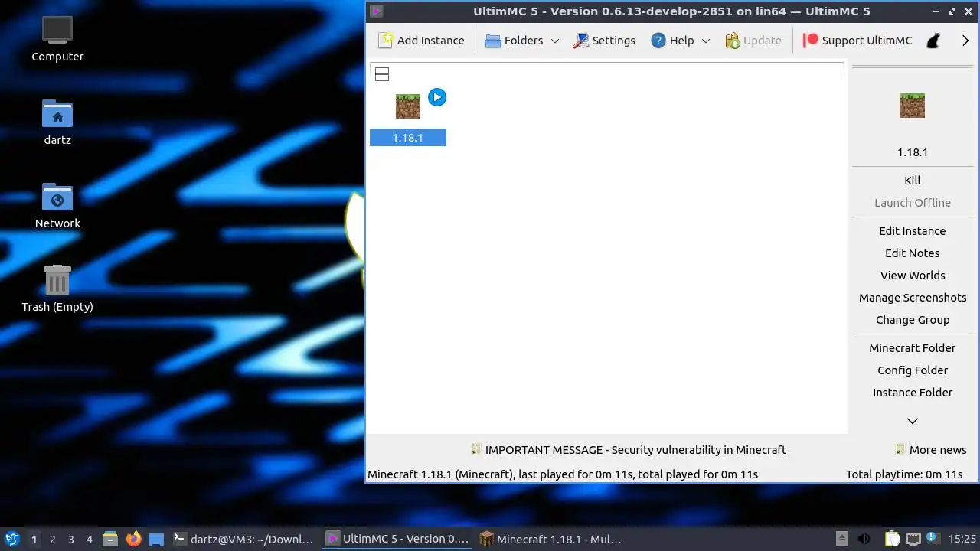Open the Folders toolbar button
Viewport: 980px width, 551px height.
point(514,41)
